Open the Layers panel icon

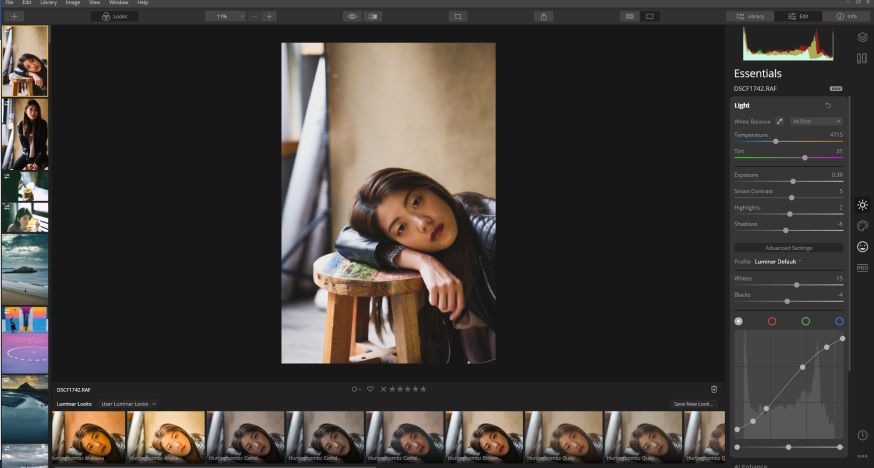click(x=862, y=37)
